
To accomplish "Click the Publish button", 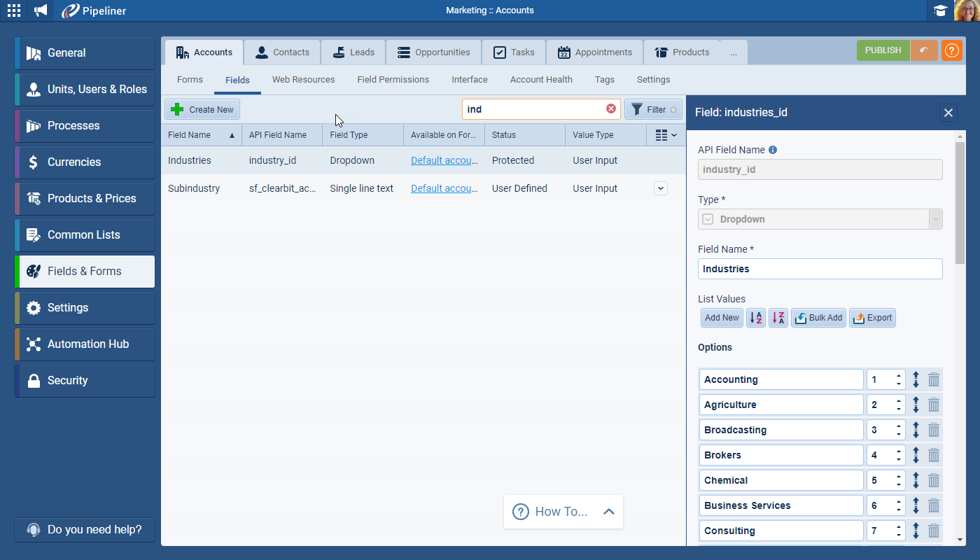I will [x=883, y=50].
